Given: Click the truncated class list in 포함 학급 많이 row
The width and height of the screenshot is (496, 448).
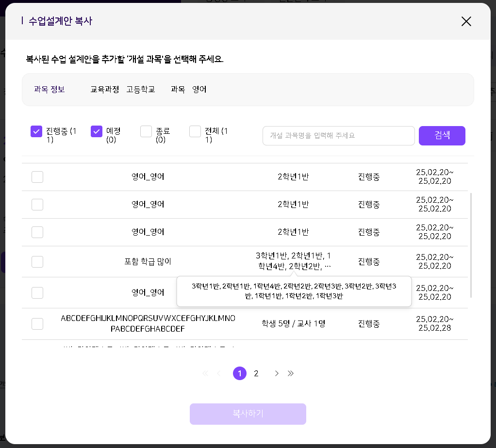Looking at the screenshot, I should 293,261.
